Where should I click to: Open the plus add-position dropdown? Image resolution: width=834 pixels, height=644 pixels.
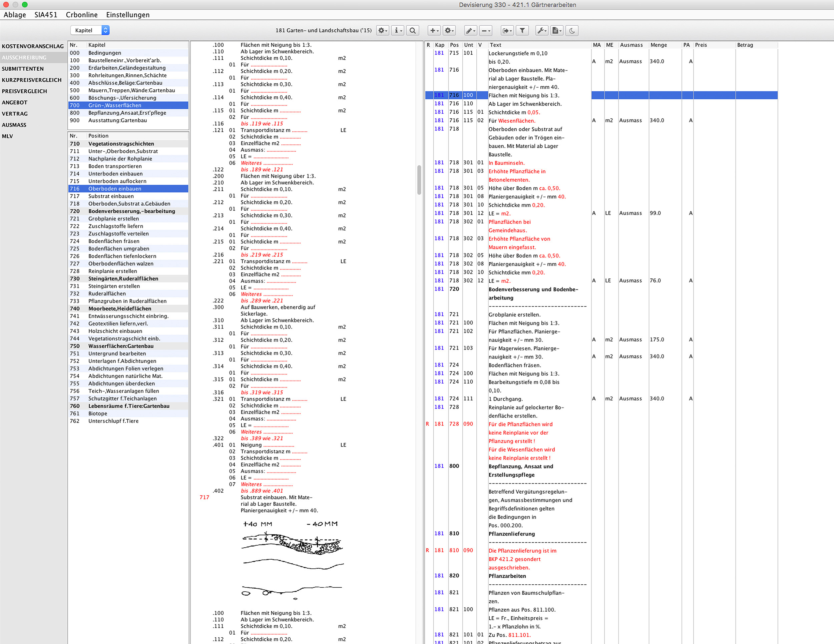434,31
